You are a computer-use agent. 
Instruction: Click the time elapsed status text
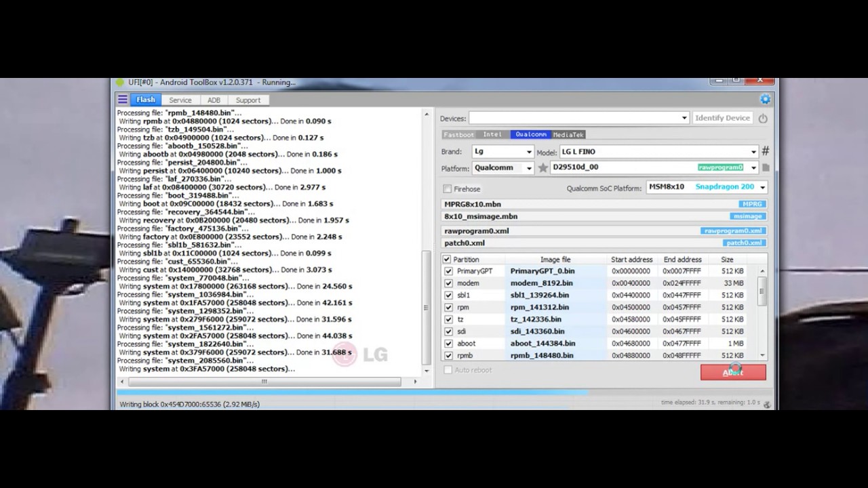(x=710, y=403)
